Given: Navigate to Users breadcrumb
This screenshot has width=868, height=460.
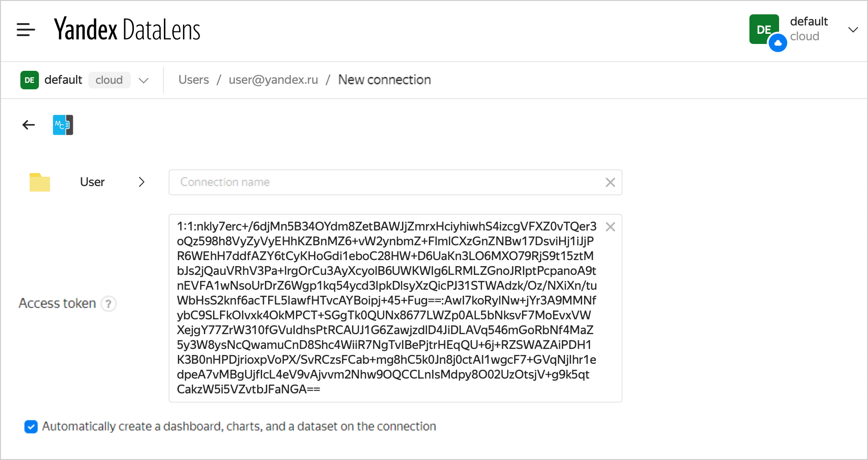Looking at the screenshot, I should [x=194, y=80].
